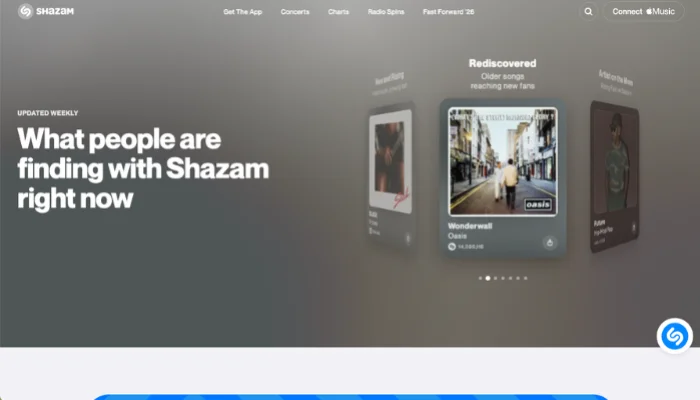Go to Concerts in the navigation
700x400 pixels.
point(295,12)
